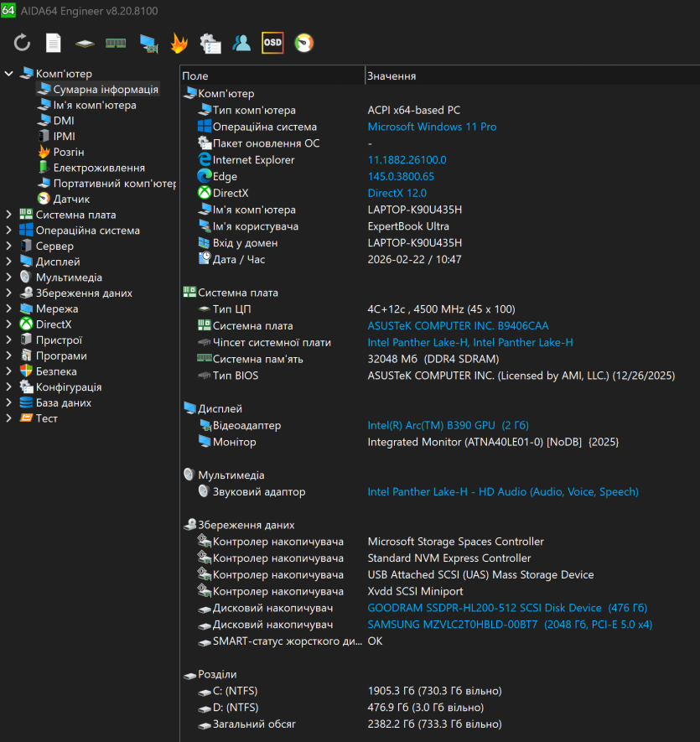The height and width of the screenshot is (742, 700).
Task: Select Розгін in the sidebar tree
Action: coord(68,152)
